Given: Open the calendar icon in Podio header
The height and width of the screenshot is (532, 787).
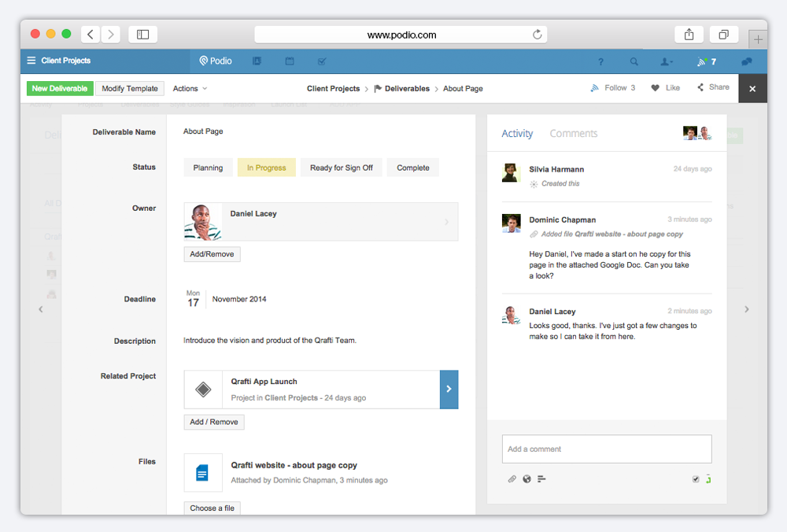Looking at the screenshot, I should (290, 61).
